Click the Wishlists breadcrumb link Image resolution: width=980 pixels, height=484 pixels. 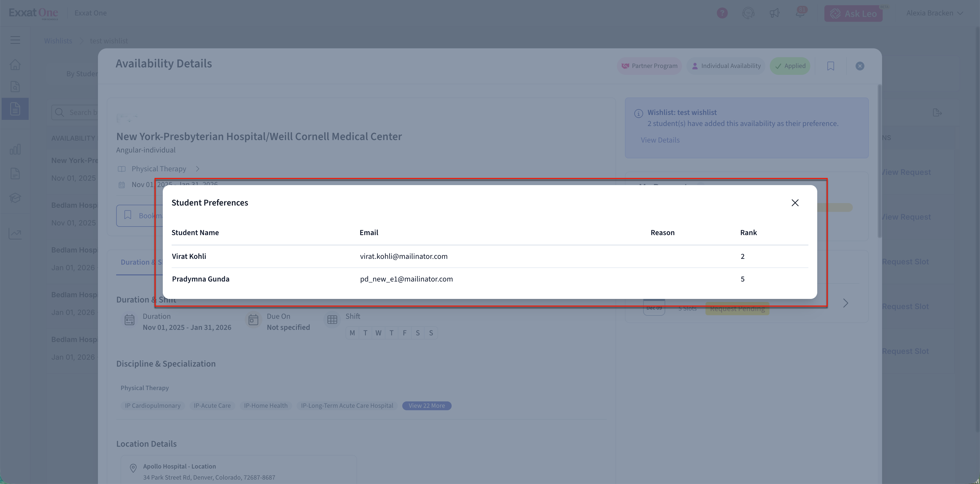pos(58,41)
